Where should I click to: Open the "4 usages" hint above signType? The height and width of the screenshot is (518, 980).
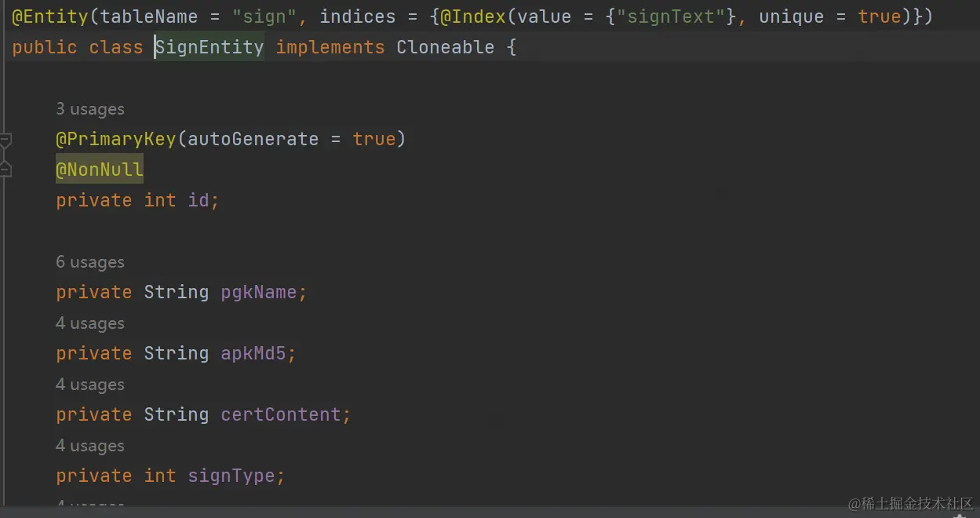coord(90,446)
